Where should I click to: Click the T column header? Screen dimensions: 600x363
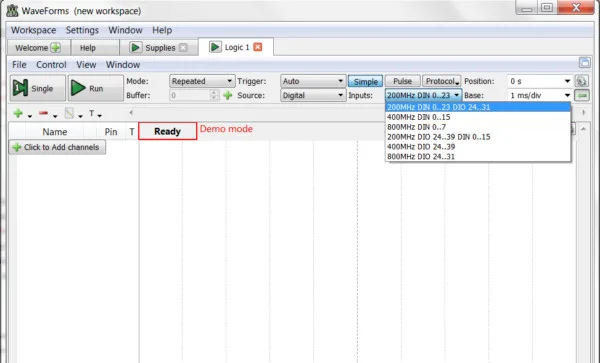(132, 132)
